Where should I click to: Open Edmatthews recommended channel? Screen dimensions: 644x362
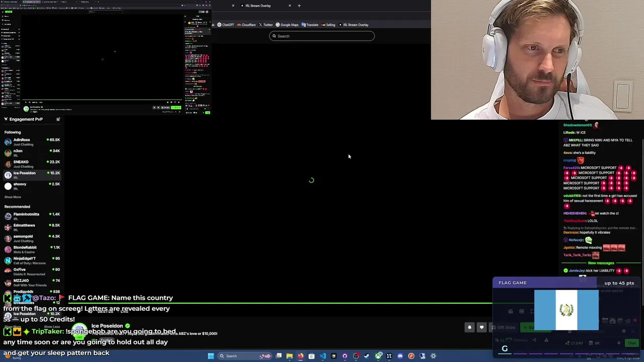[x=32, y=227]
